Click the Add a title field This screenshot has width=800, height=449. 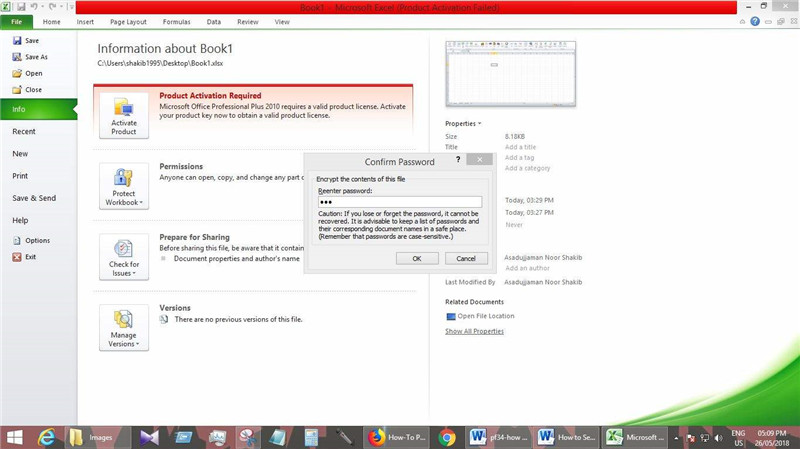point(520,147)
